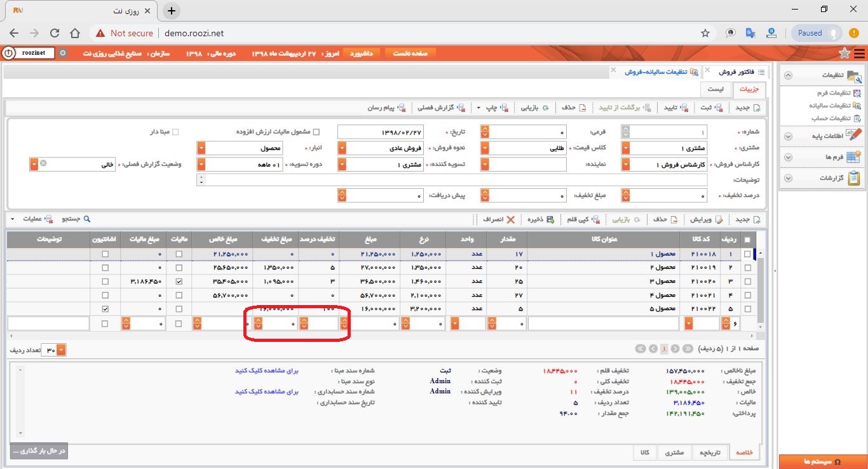Viewport: 868px width, 469px height.
Task: Open the گزارش فصلی (seasonal report) button
Action: pos(441,107)
